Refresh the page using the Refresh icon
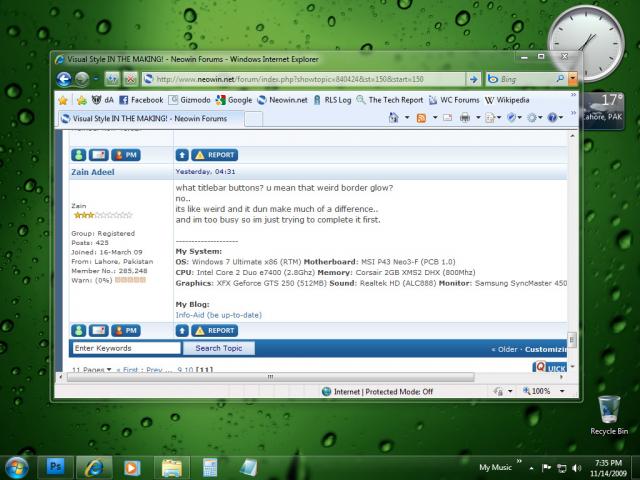 click(112, 79)
